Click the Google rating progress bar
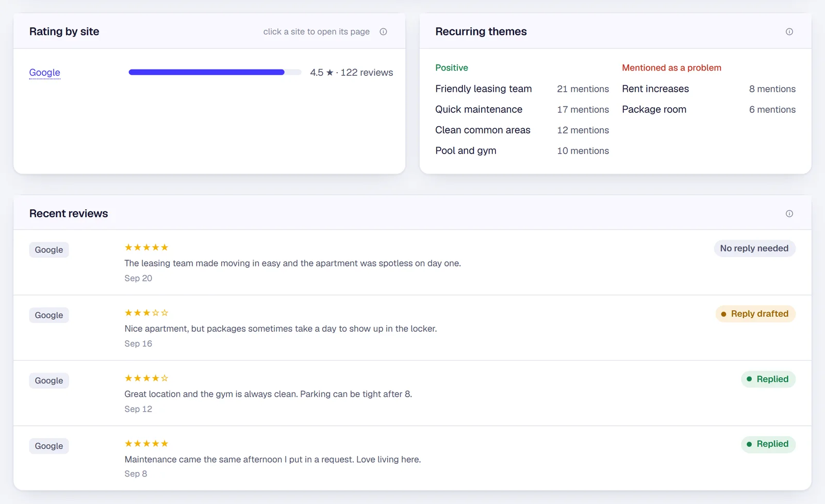Screen dimensions: 825x504 (215, 72)
